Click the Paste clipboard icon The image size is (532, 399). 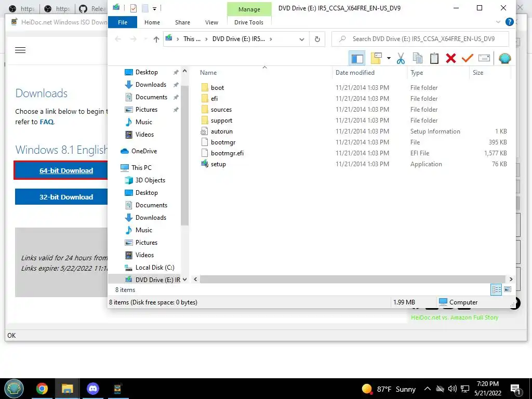(434, 58)
